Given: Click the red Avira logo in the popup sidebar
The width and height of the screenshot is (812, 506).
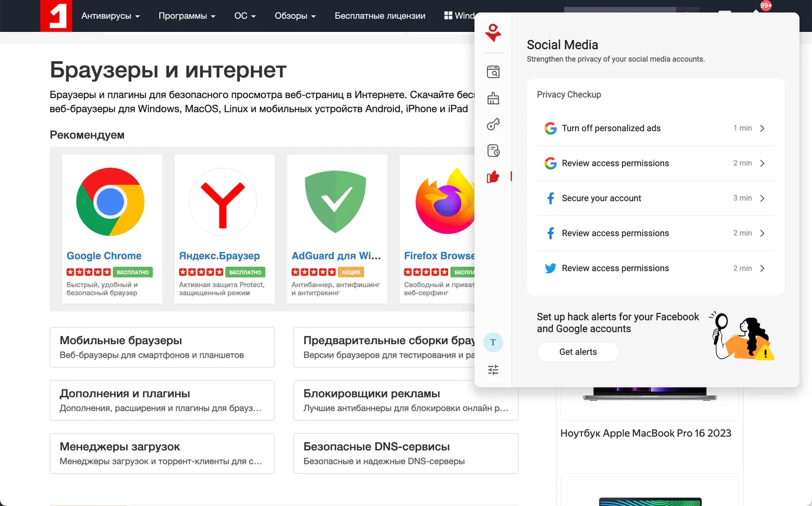Looking at the screenshot, I should click(493, 32).
